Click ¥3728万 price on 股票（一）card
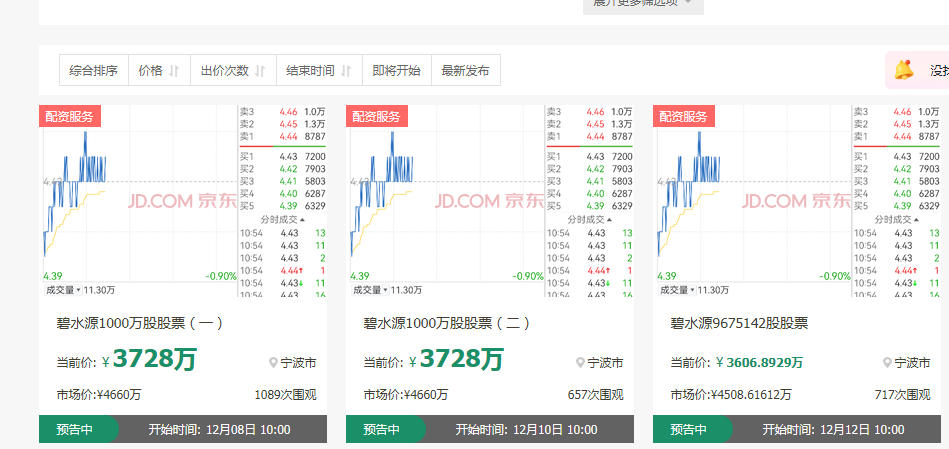This screenshot has width=949, height=449. [x=149, y=359]
